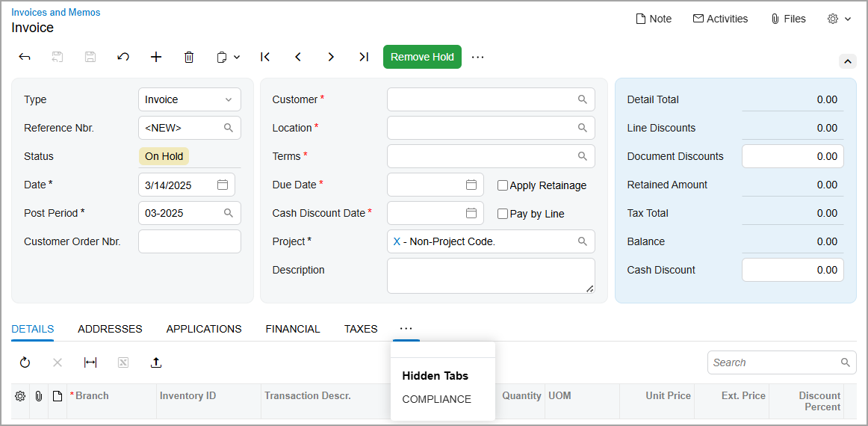Click the upload icon in details toolbar
This screenshot has width=868, height=426.
[x=156, y=362]
